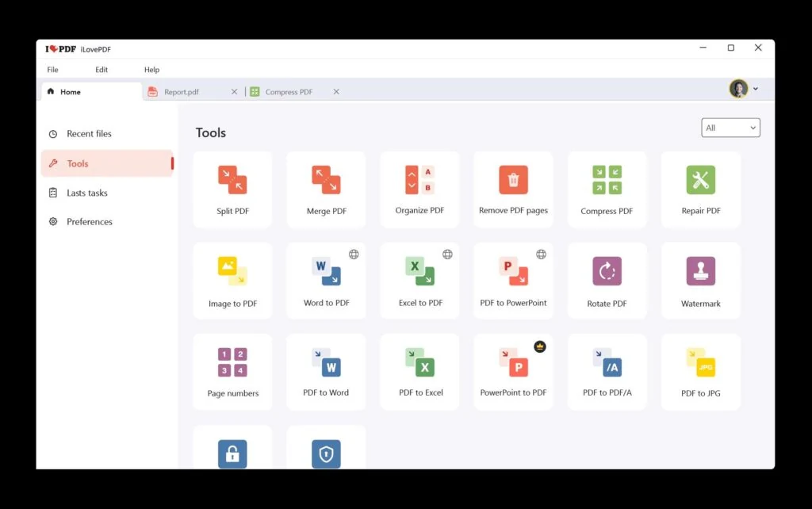Open the Word to PDF converter

click(x=326, y=281)
